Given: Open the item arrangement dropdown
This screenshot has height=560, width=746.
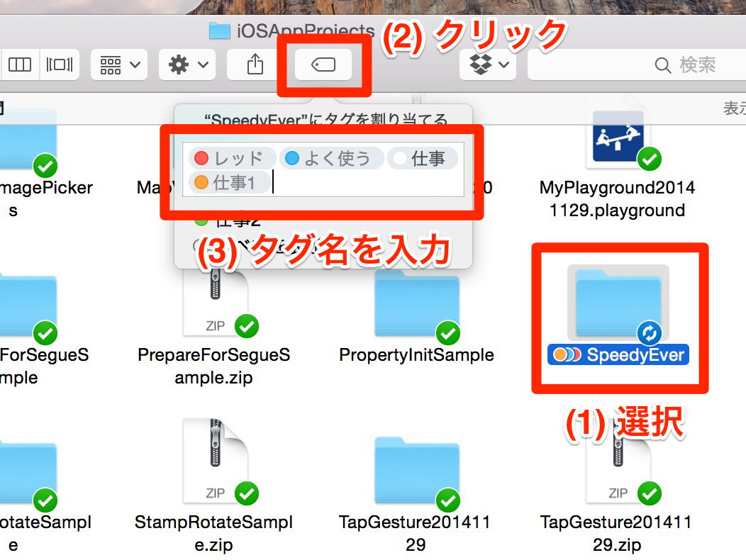Looking at the screenshot, I should tap(119, 65).
